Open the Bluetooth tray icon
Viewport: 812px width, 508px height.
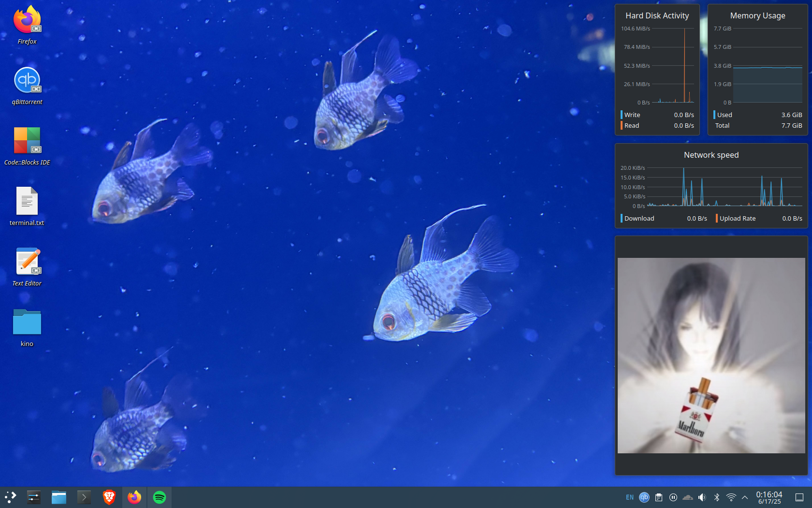pos(717,497)
